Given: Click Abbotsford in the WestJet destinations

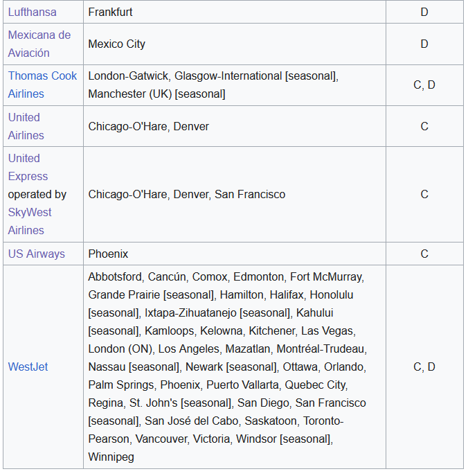Looking at the screenshot, I should coord(115,276).
